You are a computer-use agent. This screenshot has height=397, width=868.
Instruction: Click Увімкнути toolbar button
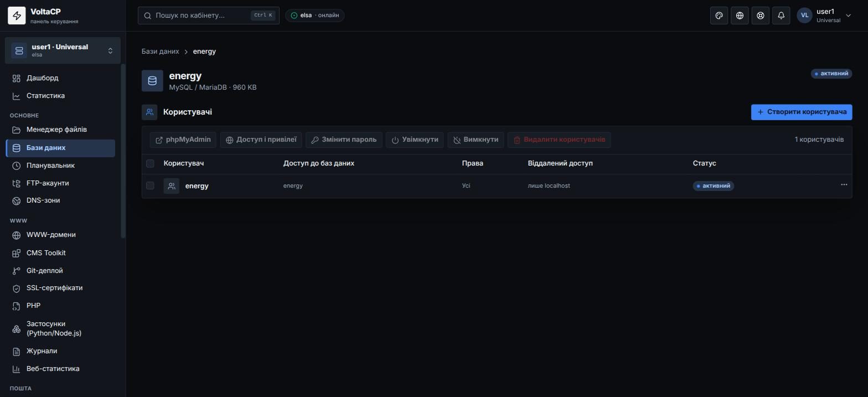click(x=415, y=140)
